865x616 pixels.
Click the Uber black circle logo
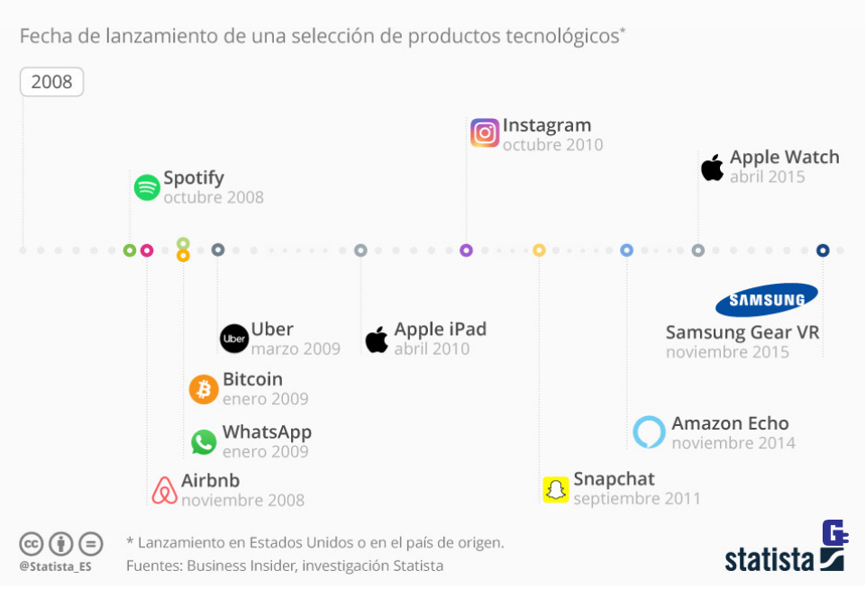tap(234, 339)
